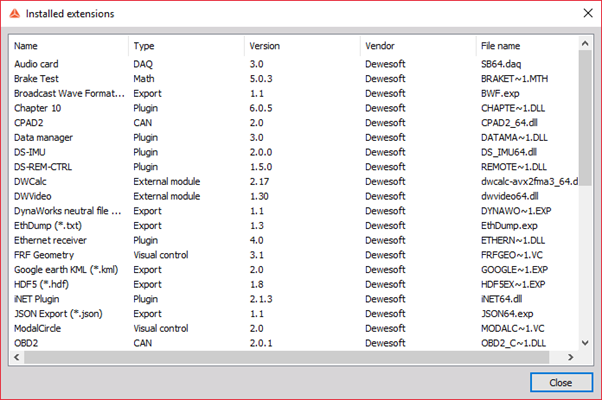Click HDF5EX~1.EXP file name
The height and width of the screenshot is (400, 602).
click(x=513, y=284)
